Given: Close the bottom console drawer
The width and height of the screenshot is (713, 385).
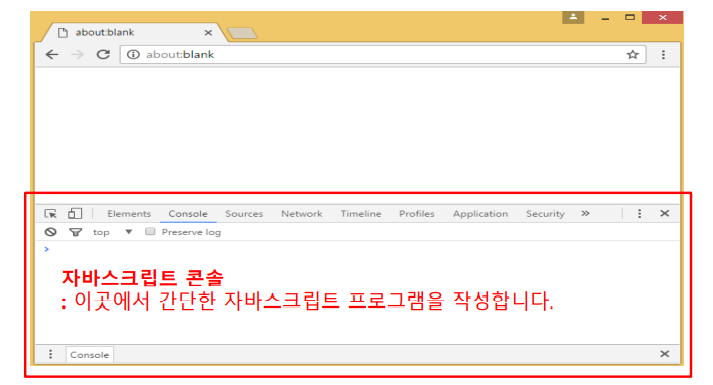Looking at the screenshot, I should pos(665,354).
